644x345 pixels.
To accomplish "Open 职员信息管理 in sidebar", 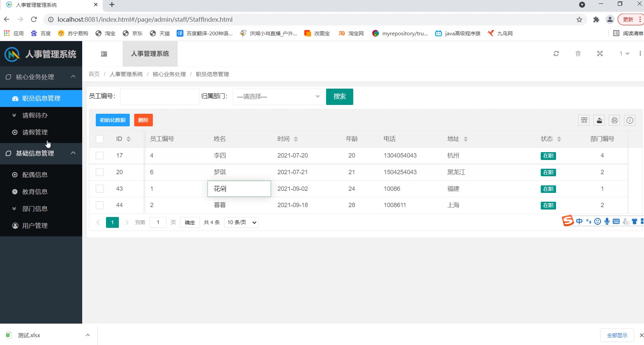I will tap(41, 98).
